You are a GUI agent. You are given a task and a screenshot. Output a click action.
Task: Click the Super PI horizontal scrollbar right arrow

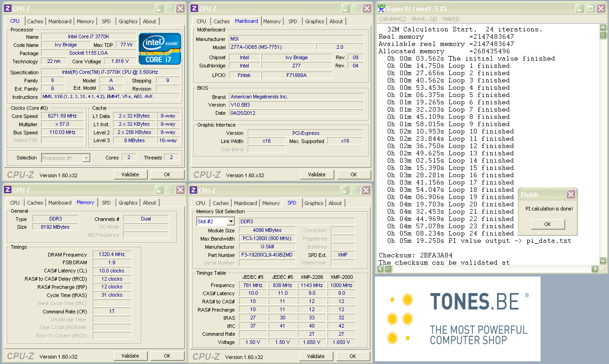pyautogui.click(x=595, y=269)
